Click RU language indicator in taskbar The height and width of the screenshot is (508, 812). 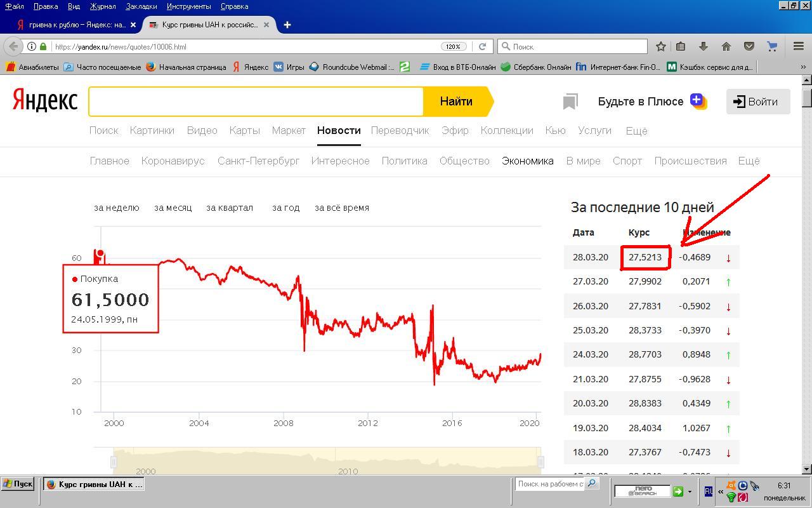tap(709, 491)
